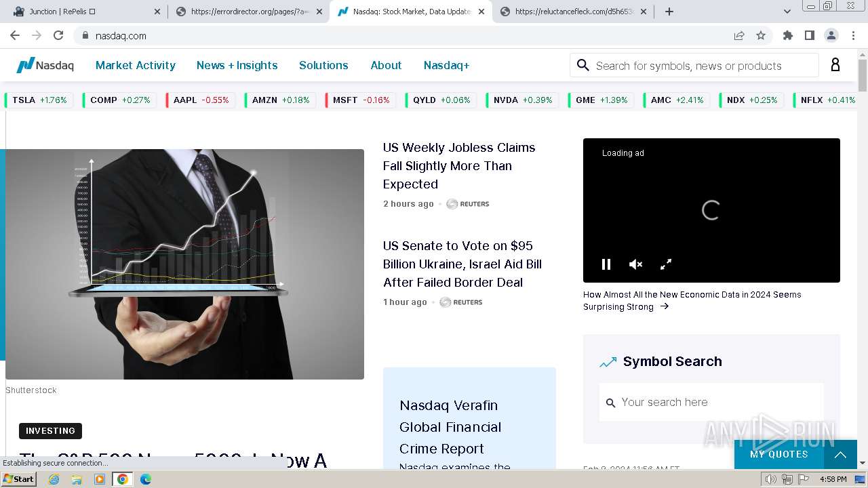This screenshot has width=868, height=488.
Task: Click the COMP ticker chip
Action: pos(120,100)
